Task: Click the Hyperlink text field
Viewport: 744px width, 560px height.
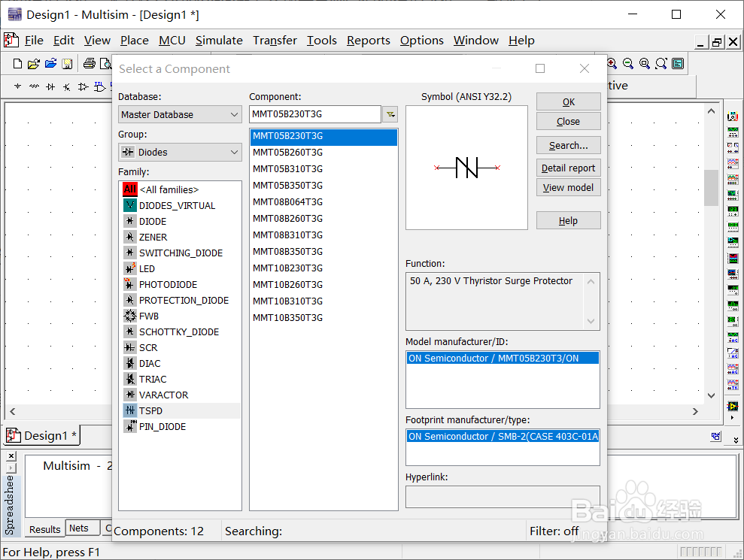Action: click(x=503, y=496)
